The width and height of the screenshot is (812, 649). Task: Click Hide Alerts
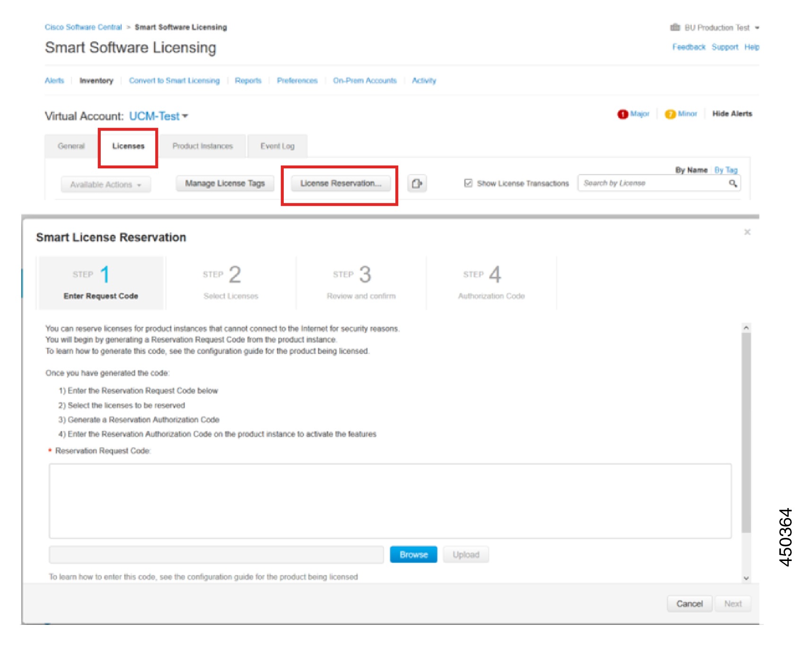pyautogui.click(x=732, y=114)
